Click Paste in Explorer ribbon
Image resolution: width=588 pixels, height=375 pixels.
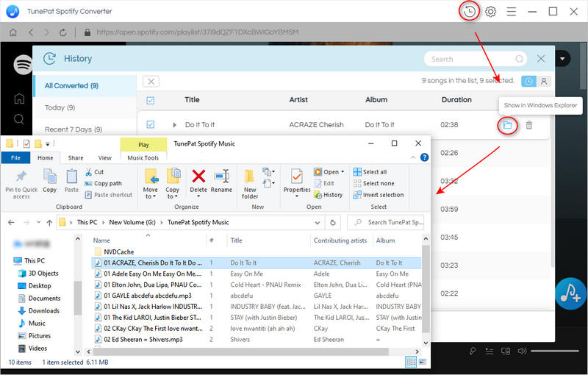[71, 180]
